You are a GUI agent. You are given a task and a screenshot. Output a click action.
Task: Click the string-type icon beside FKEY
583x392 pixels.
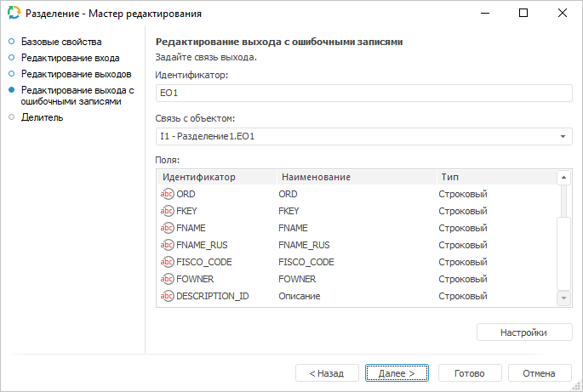(167, 211)
